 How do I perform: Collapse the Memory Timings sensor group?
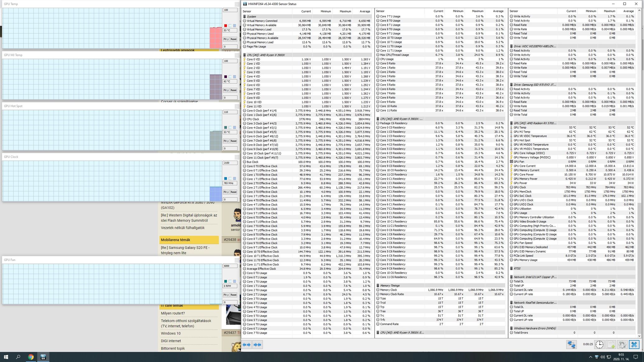point(389,286)
